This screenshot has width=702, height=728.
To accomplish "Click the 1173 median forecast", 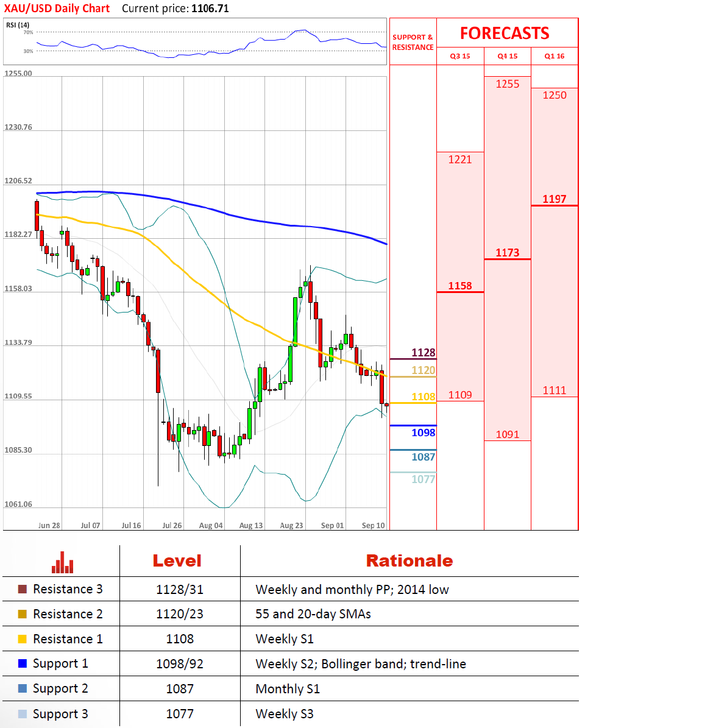I will (508, 253).
